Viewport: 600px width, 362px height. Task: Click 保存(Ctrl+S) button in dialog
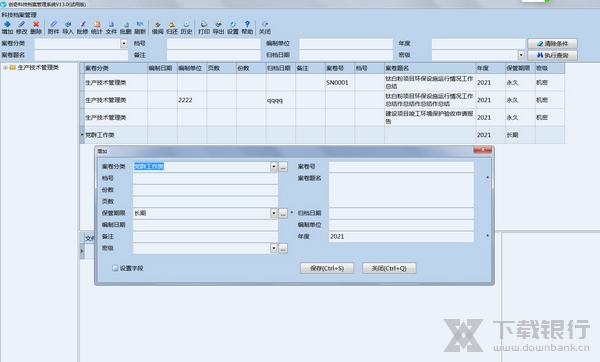point(327,268)
